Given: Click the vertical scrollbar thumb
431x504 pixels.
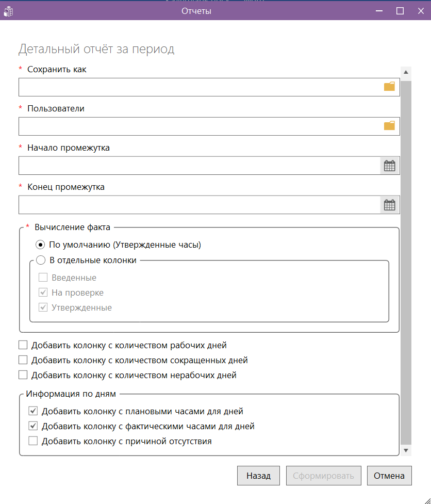Looking at the screenshot, I should coord(406,262).
